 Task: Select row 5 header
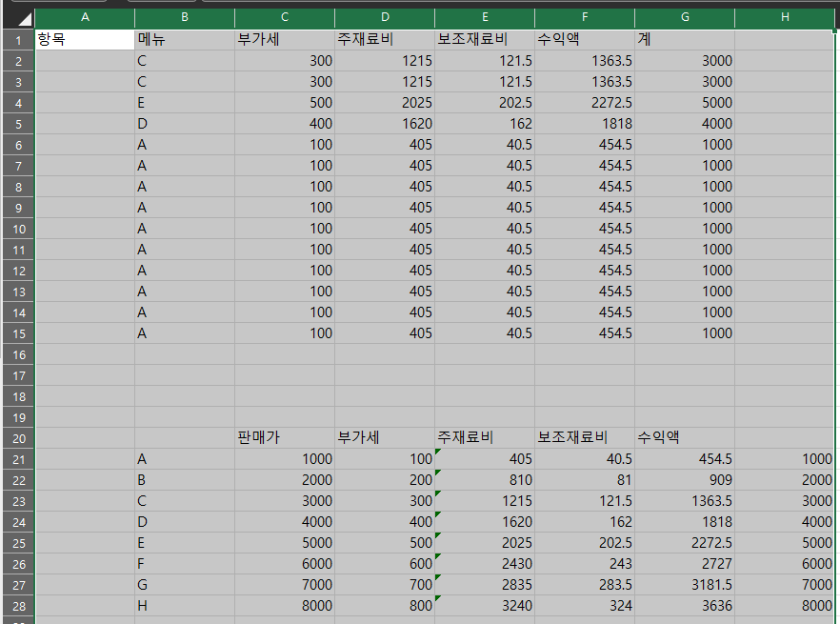pos(19,125)
